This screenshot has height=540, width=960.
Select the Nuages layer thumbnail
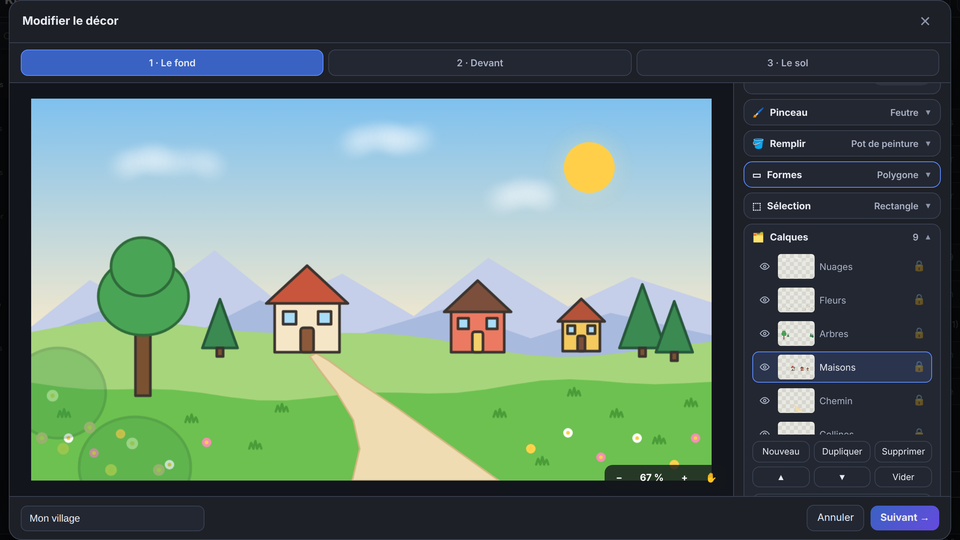(x=796, y=266)
